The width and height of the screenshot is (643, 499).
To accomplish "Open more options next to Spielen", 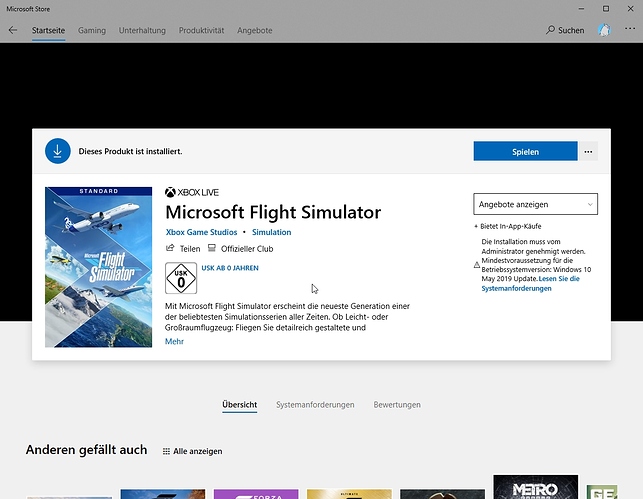I will [x=588, y=152].
